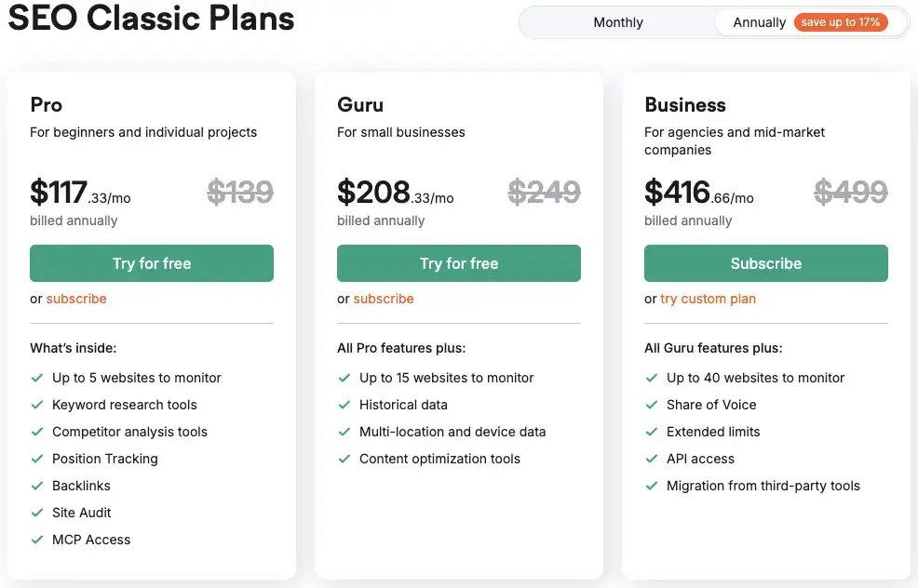Click the checkmark beside "Competitor analysis tools"
Image resolution: width=918 pixels, height=588 pixels.
pos(37,432)
